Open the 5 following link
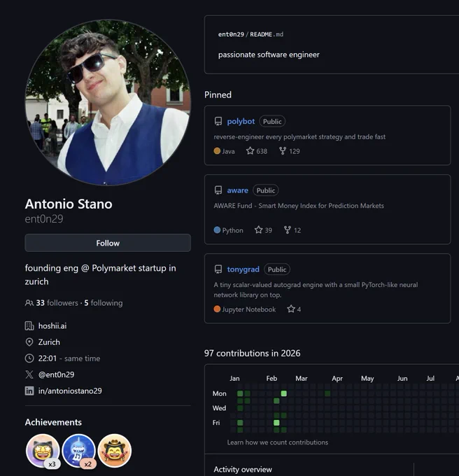Screen dimensions: 459x476 click(x=104, y=302)
